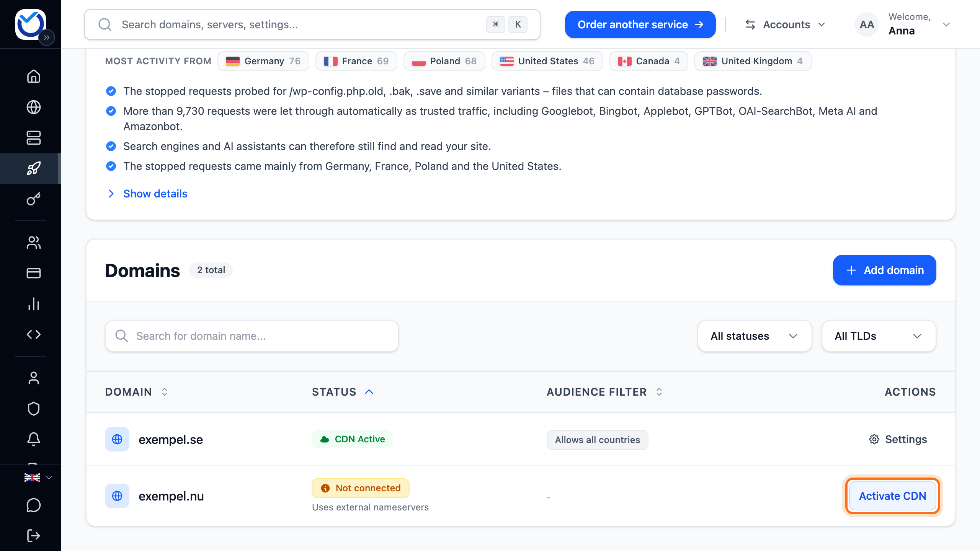Click the Germany 76 country chip
This screenshot has width=980, height=551.
[x=263, y=61]
